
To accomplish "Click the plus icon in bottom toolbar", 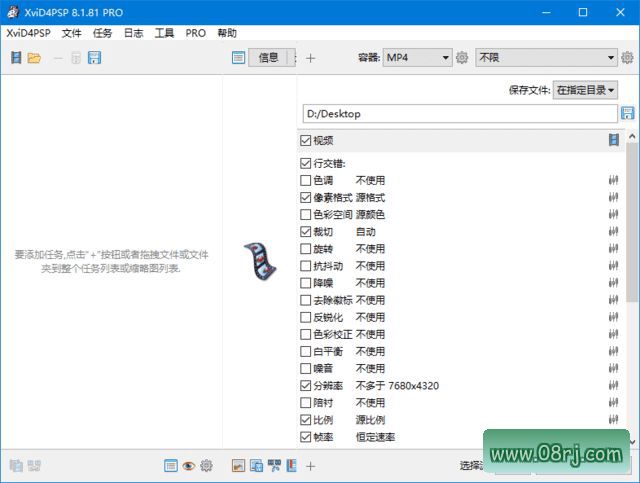I will [310, 466].
